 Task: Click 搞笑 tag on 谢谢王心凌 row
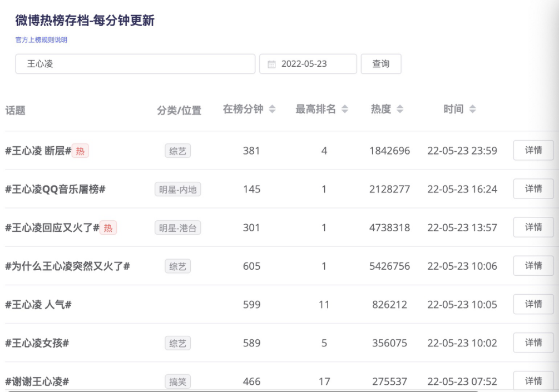pyautogui.click(x=177, y=381)
